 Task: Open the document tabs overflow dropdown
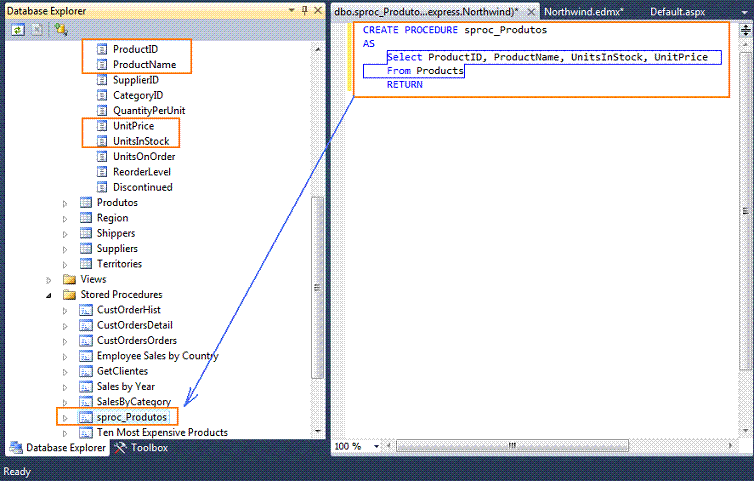tap(744, 12)
